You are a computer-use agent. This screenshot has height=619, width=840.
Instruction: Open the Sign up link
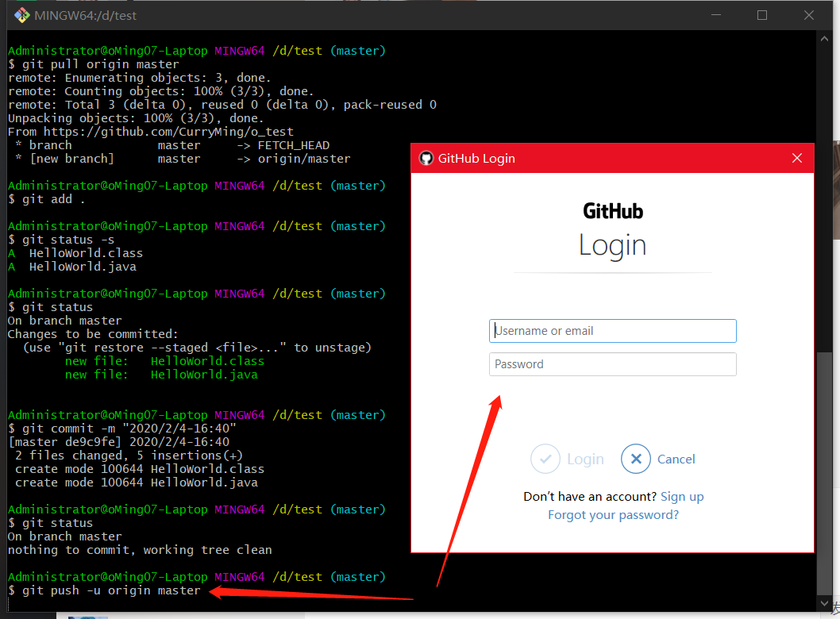[682, 497]
